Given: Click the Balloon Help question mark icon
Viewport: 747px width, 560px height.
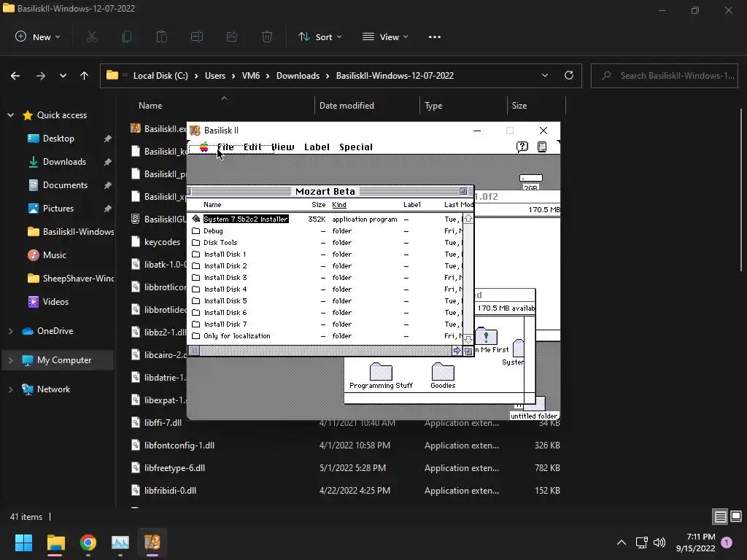Looking at the screenshot, I should click(x=522, y=147).
